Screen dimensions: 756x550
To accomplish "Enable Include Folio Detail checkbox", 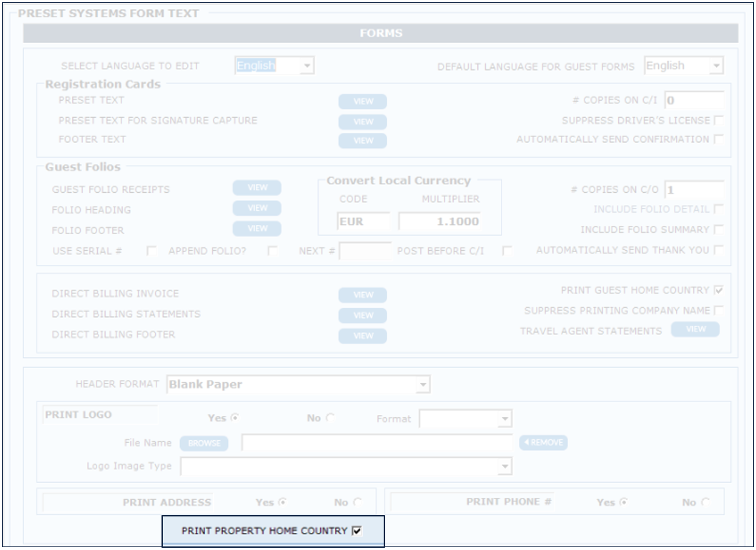I will (x=718, y=209).
